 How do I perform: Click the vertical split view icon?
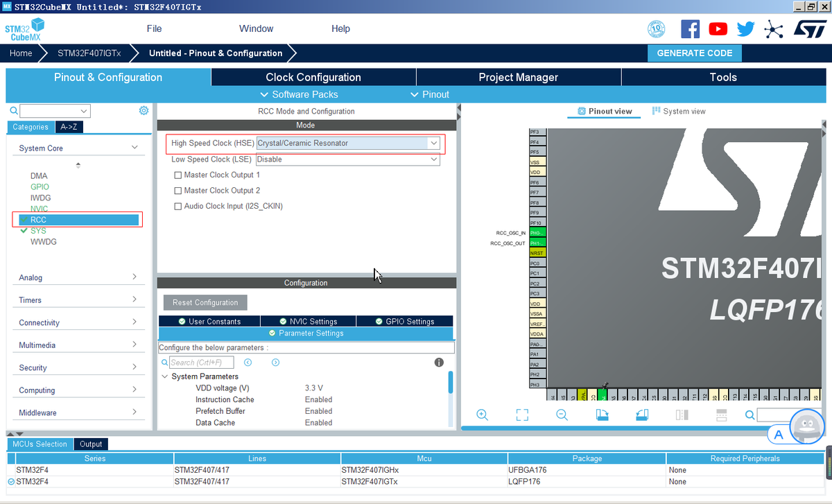pos(682,415)
